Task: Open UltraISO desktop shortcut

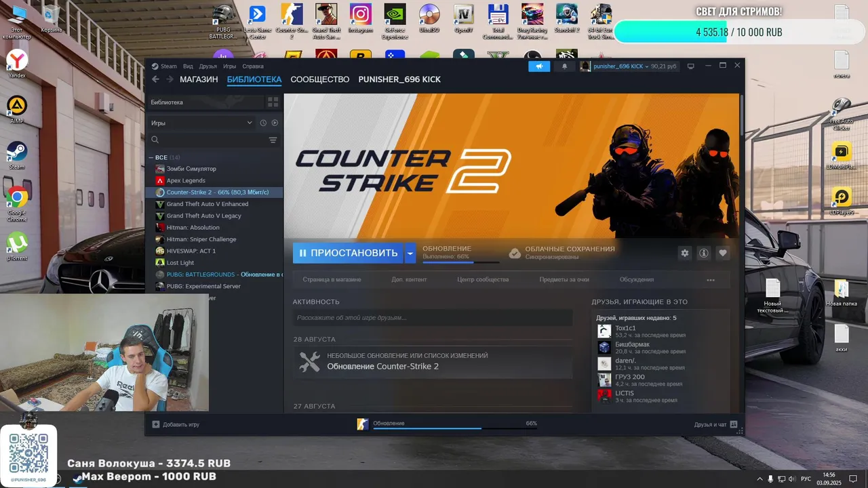Action: tap(429, 19)
